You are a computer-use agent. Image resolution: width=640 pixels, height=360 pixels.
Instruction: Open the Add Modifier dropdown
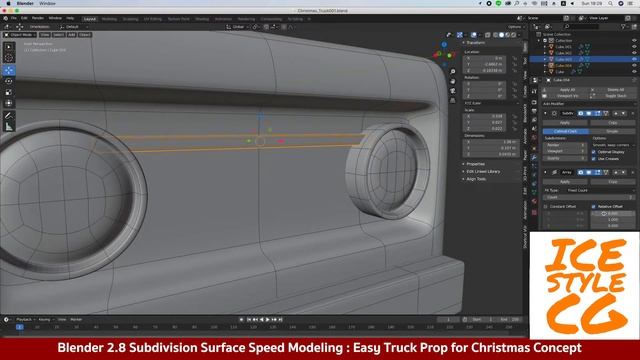point(589,104)
